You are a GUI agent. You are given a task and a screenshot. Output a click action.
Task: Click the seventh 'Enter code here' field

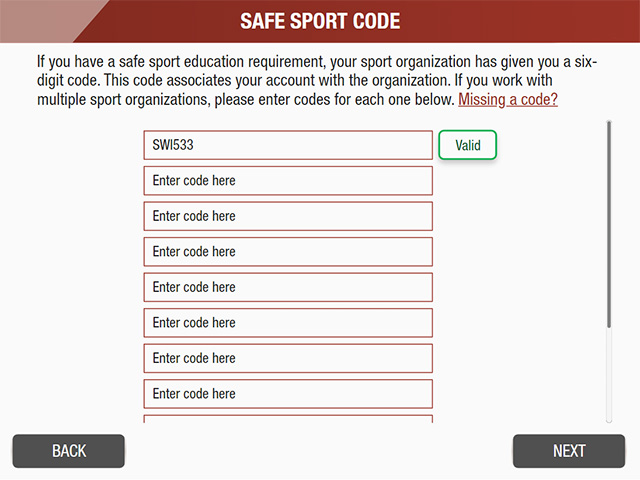[x=288, y=358]
